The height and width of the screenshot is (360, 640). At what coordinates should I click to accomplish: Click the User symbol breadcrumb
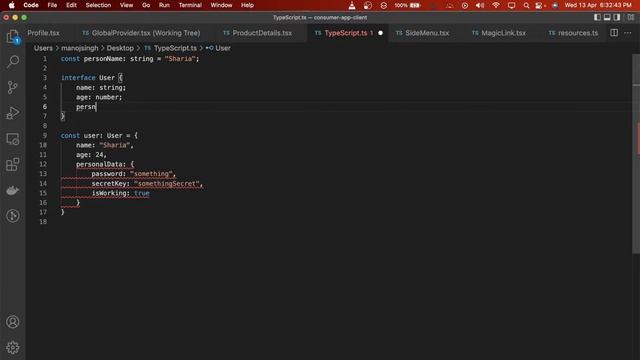pyautogui.click(x=218, y=48)
